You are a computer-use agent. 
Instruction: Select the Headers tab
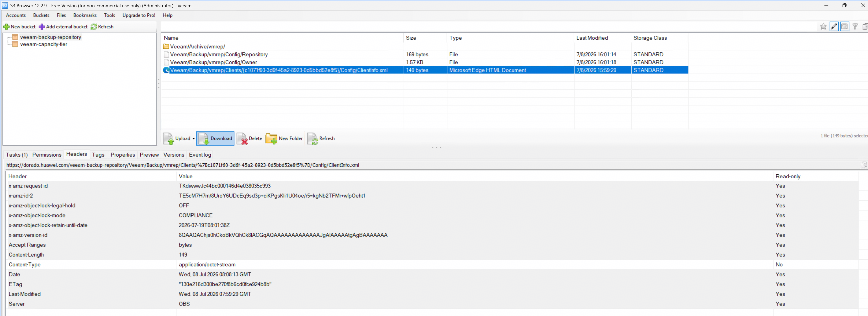coord(77,154)
